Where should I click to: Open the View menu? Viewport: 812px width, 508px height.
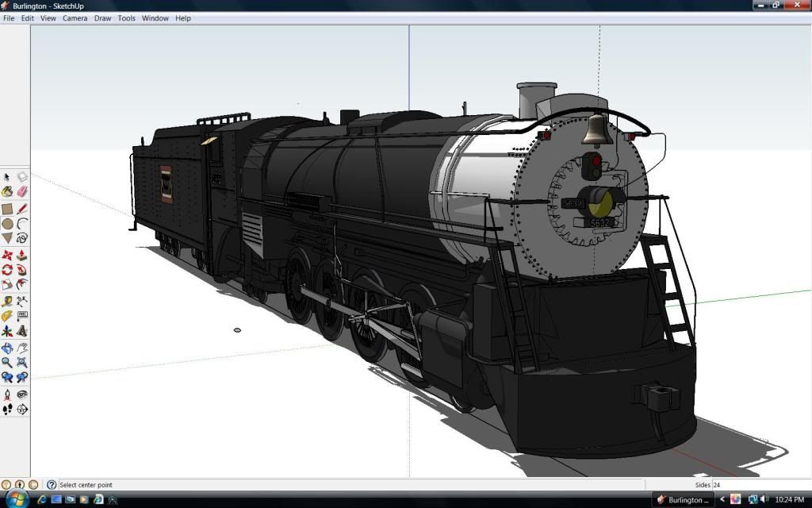coord(48,18)
